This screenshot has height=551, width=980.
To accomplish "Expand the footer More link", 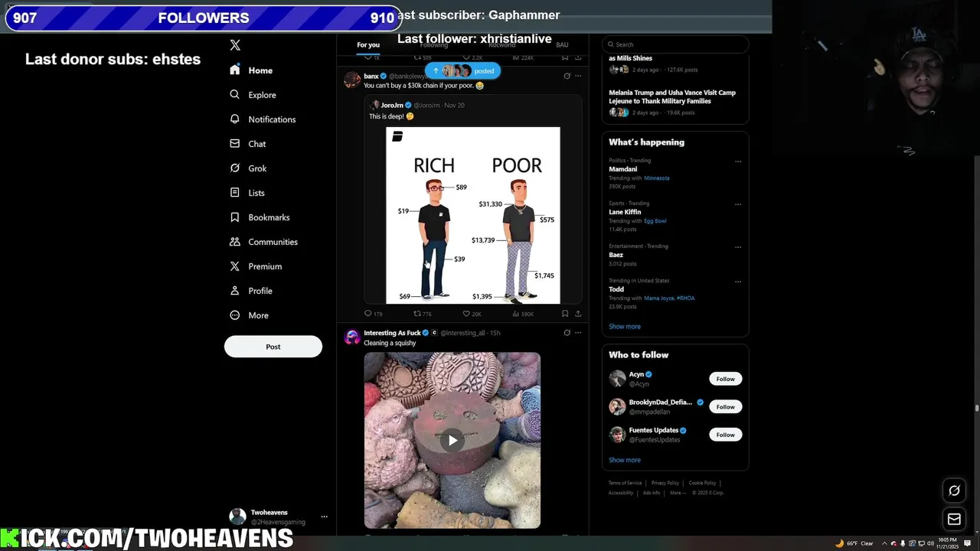I will click(x=678, y=493).
